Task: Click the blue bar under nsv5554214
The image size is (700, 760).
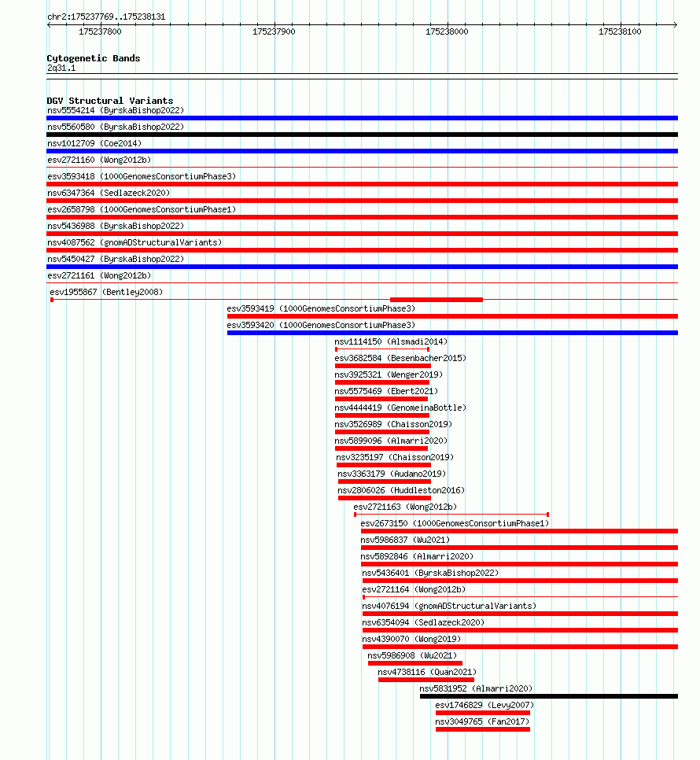Action: 363,118
